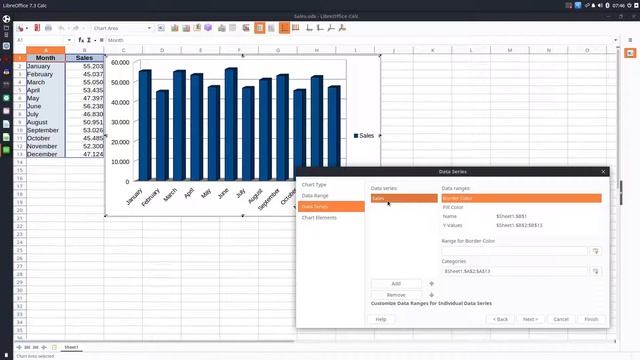Open the dropdown arrow next to the Sum icon

(95, 40)
